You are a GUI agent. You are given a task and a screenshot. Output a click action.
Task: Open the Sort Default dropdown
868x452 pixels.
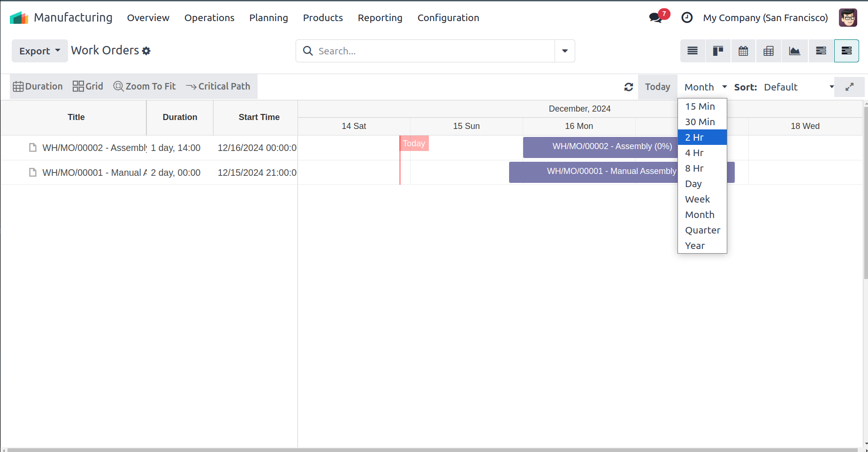[798, 87]
